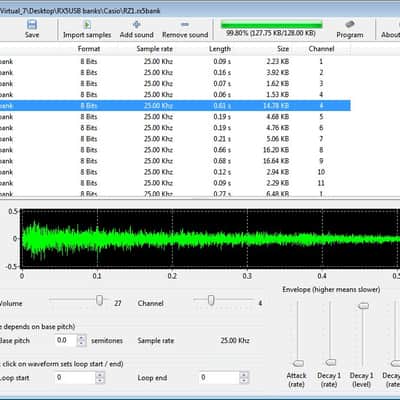Select the row with channel 10

tap(175, 172)
